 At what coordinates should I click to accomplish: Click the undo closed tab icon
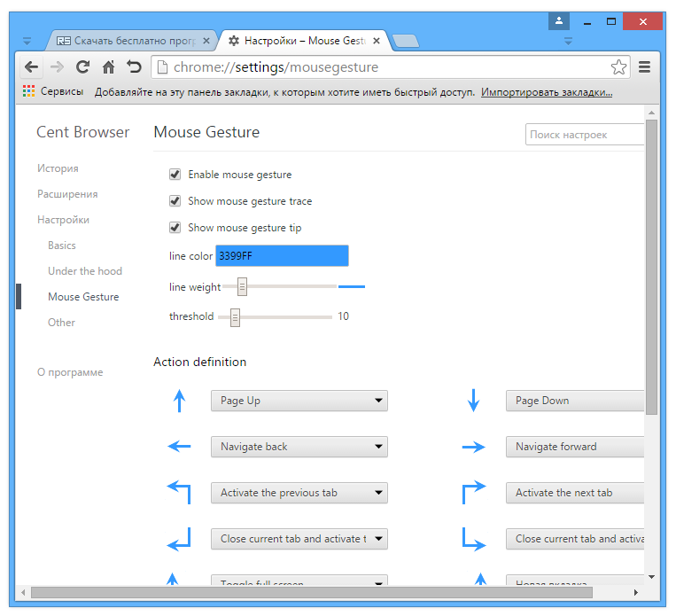[134, 66]
